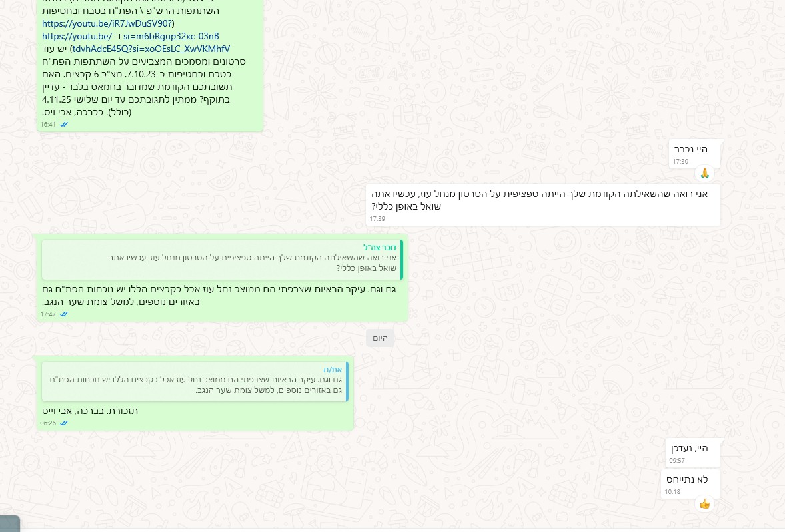This screenshot has width=785, height=532.
Task: Click the thumbs up emoji reaction
Action: 704,504
